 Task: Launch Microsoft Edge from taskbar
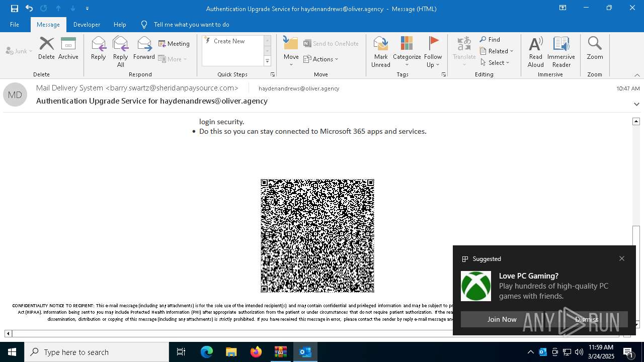207,352
